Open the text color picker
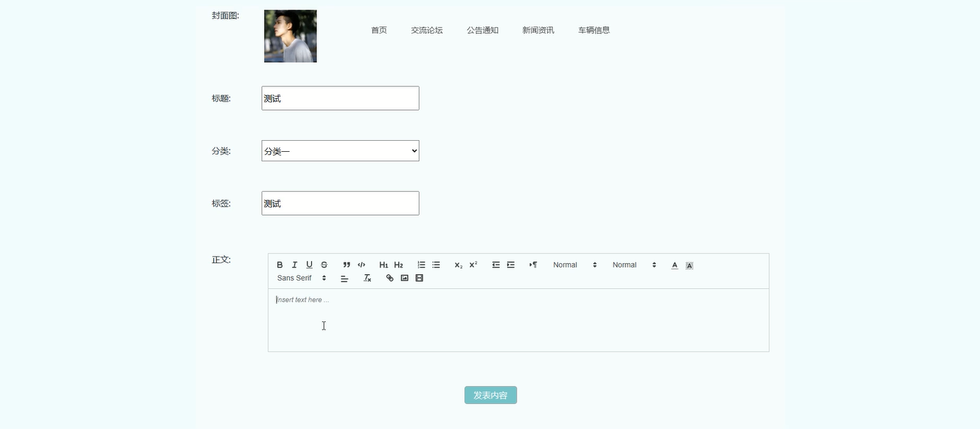980x429 pixels. point(675,265)
